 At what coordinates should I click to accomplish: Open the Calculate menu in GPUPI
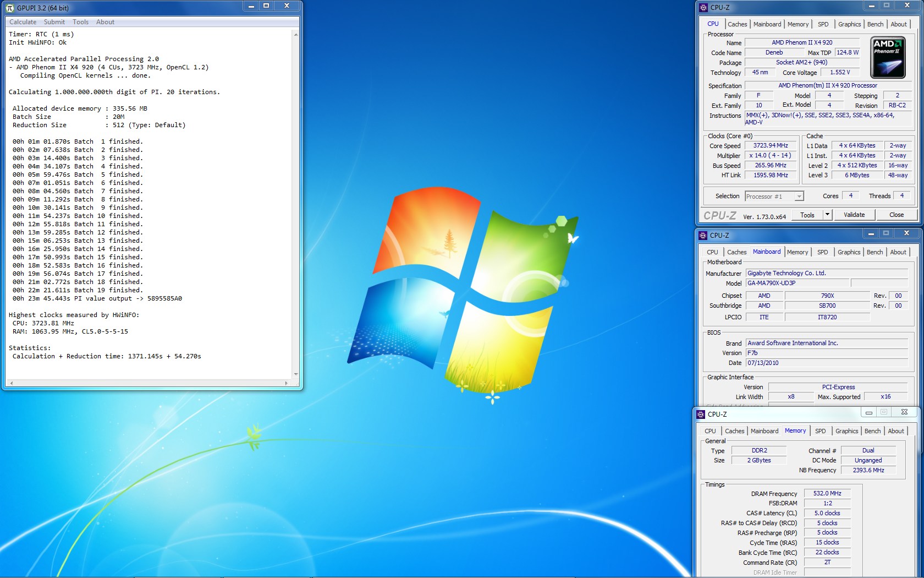[x=23, y=22]
